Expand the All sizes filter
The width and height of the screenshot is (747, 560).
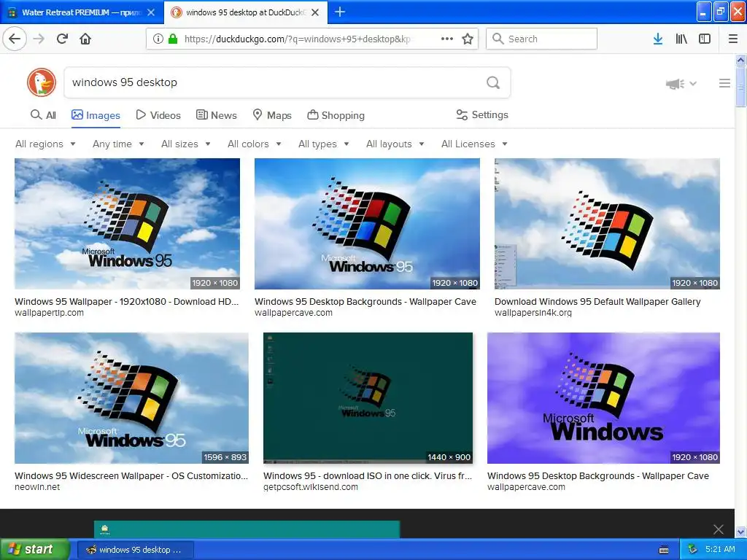coord(186,144)
